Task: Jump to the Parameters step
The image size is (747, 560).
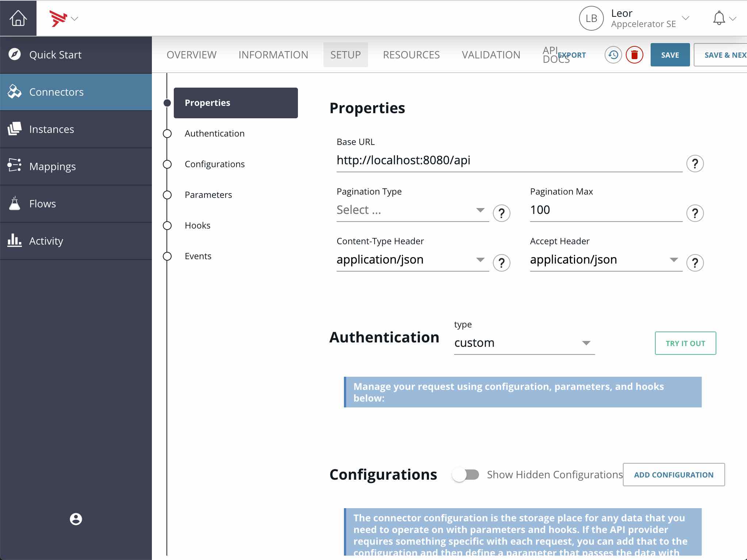Action: (x=208, y=195)
